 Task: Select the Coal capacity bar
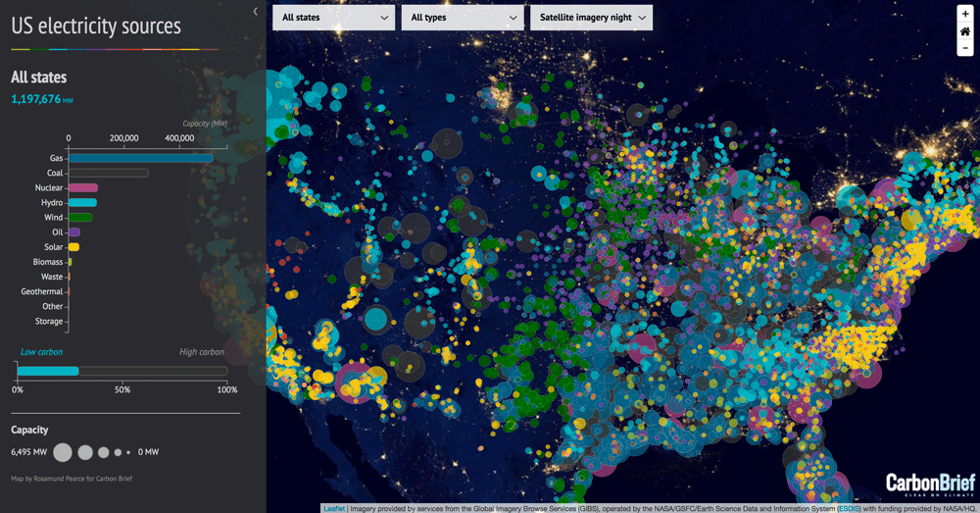(108, 173)
